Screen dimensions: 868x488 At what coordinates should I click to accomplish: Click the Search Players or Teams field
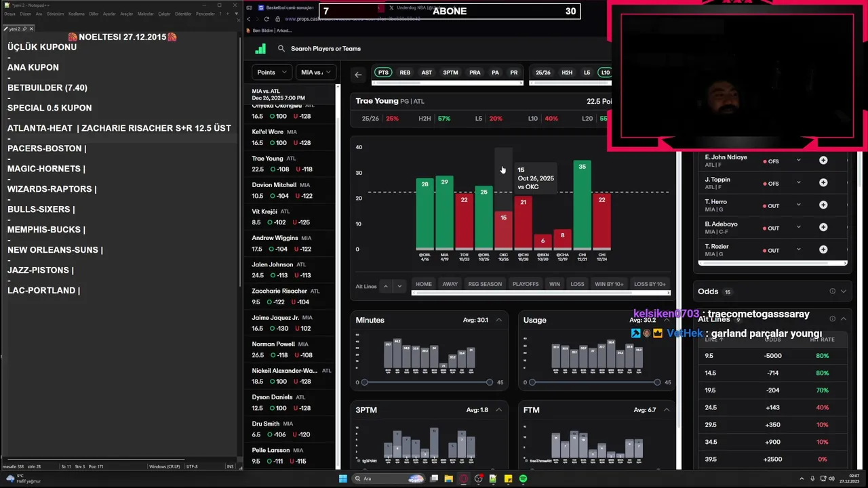coord(325,49)
